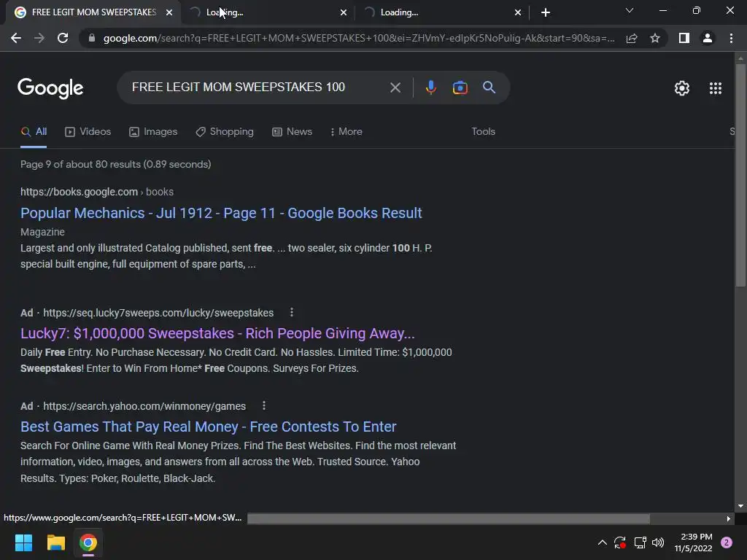Click the books.google.com breadcrumb URL

[97, 192]
